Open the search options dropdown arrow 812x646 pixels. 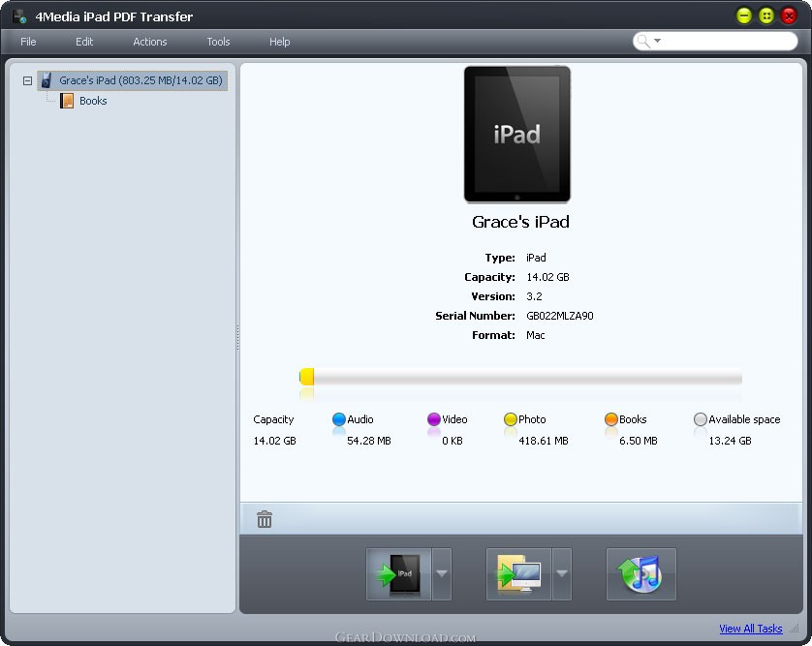[657, 41]
